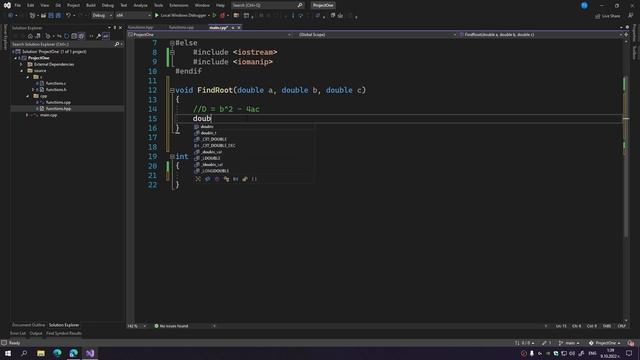The height and width of the screenshot is (360, 640).
Task: Click magnifier in Search Solution Explorer box
Action: tap(117, 44)
